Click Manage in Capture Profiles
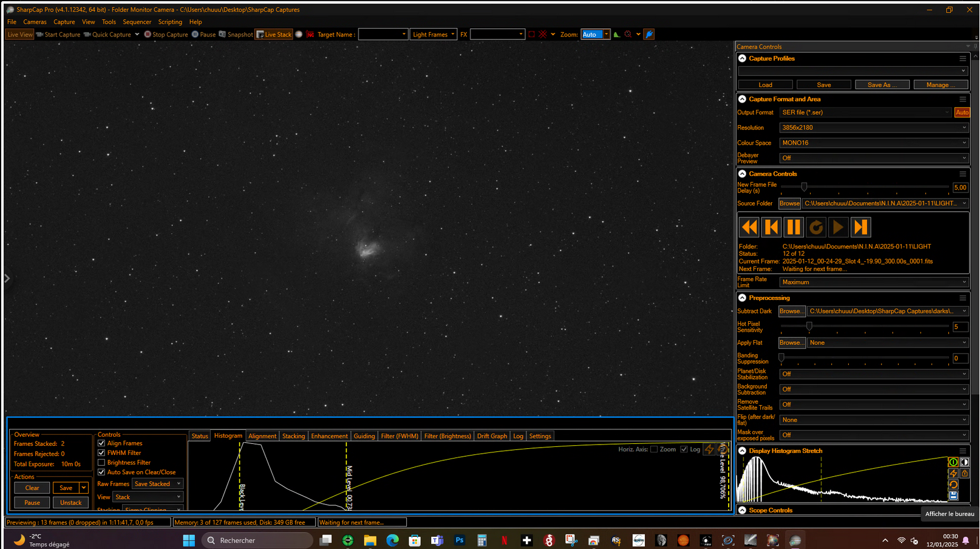 (941, 85)
